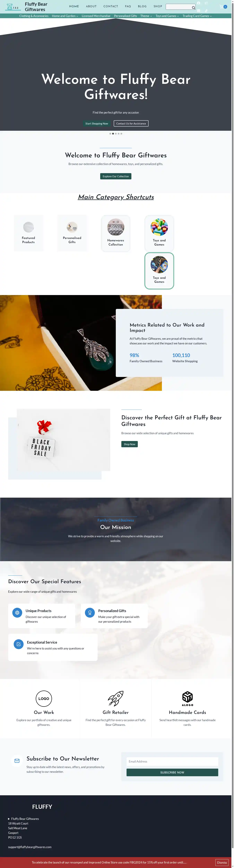This screenshot has width=234, height=868.
Task: Click the Subscribe Now button
Action: click(172, 772)
